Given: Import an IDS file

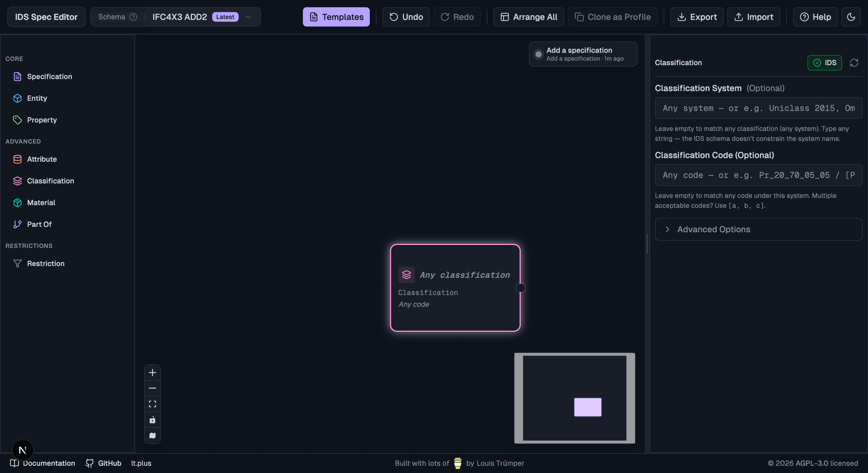Looking at the screenshot, I should pos(753,17).
